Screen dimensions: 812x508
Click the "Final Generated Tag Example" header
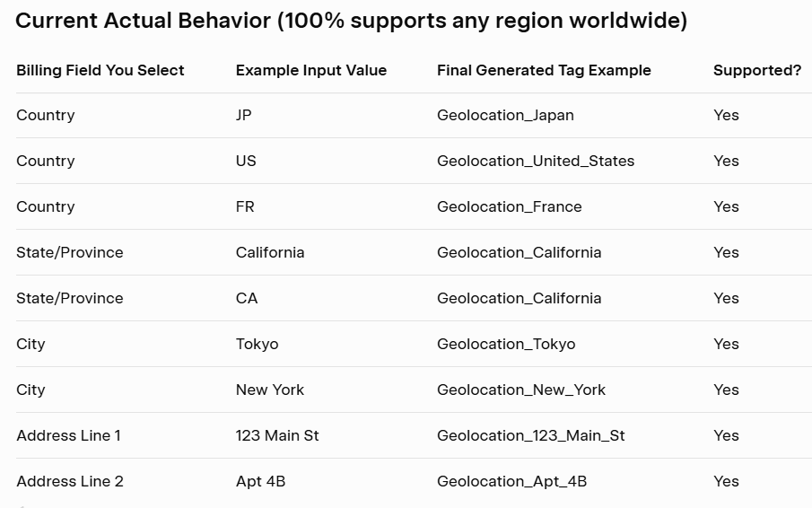(544, 70)
